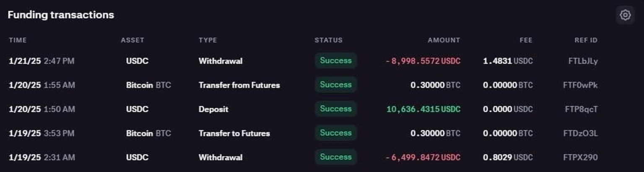644x172 pixels.
Task: Click the TYPE column header
Action: point(208,40)
